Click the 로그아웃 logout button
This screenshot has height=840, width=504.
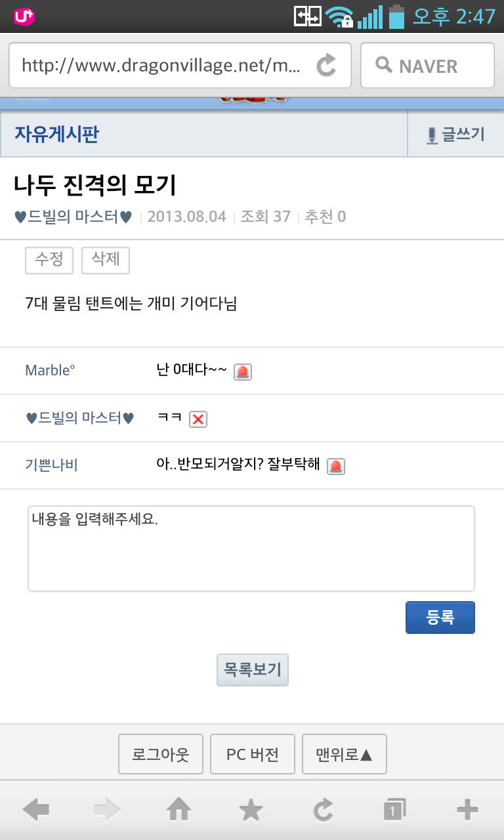click(161, 755)
